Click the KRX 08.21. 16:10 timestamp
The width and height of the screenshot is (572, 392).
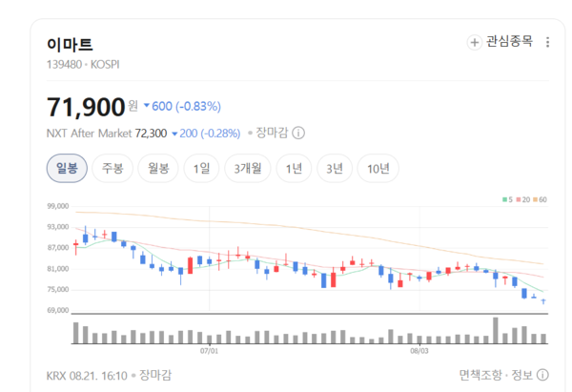pos(87,375)
